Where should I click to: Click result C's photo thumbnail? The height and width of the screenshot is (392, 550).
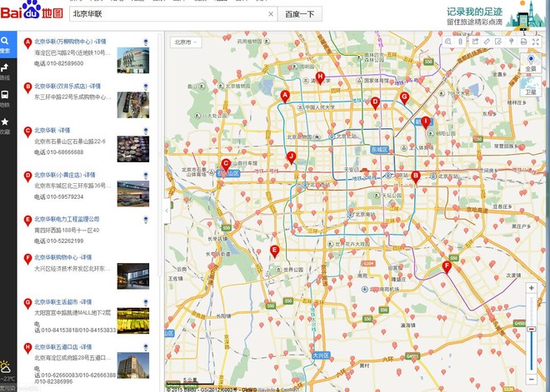[x=133, y=149]
